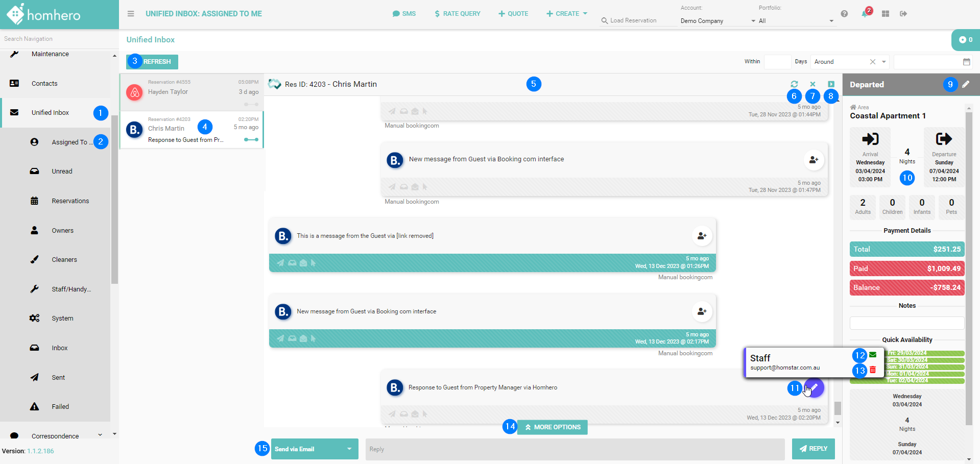The height and width of the screenshot is (464, 980).
Task: Toggle the hamburger navigation menu
Action: coord(131,14)
